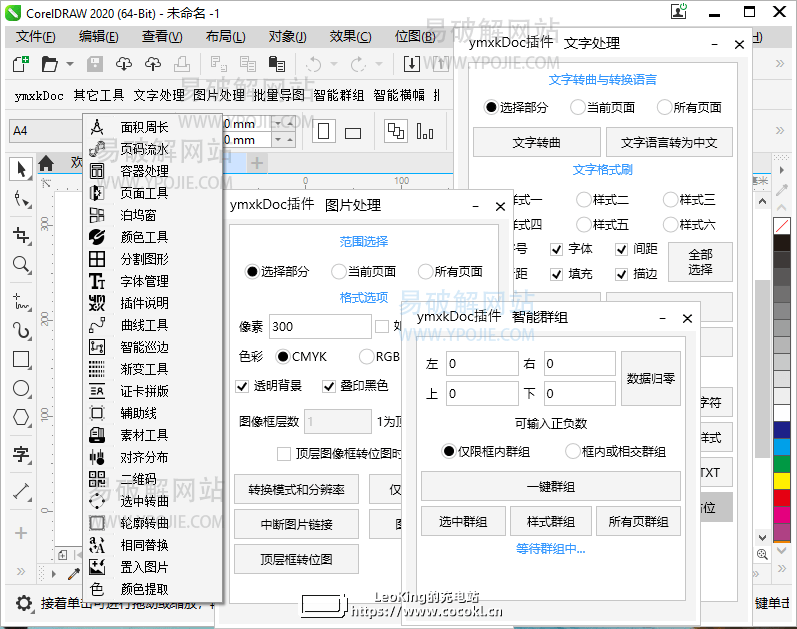Select 框内或相交群组 radio button
The width and height of the screenshot is (797, 629).
coord(572,452)
